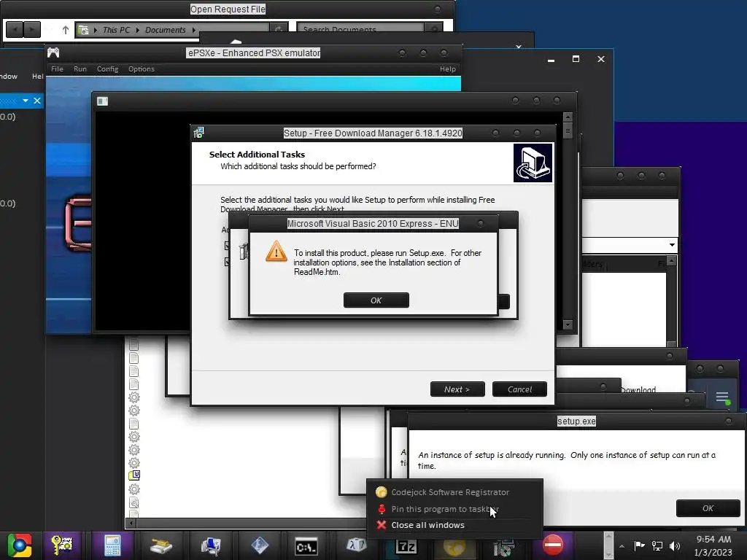The width and height of the screenshot is (747, 560).
Task: Open the ePSXe Options menu
Action: click(x=141, y=69)
